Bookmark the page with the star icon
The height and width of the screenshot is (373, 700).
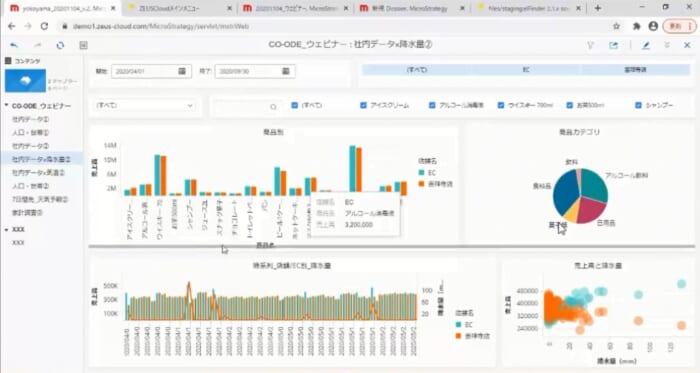coord(617,26)
